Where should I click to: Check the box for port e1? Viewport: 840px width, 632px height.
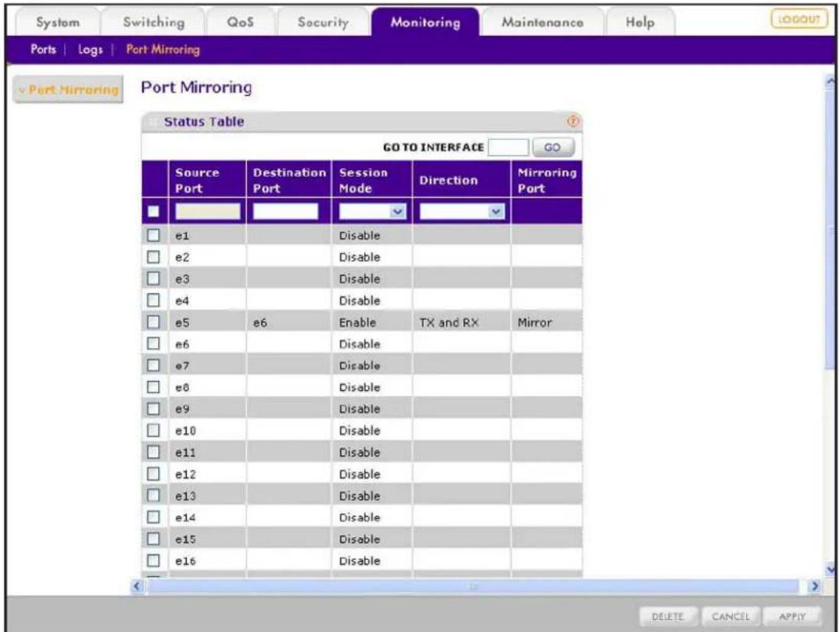tap(153, 235)
